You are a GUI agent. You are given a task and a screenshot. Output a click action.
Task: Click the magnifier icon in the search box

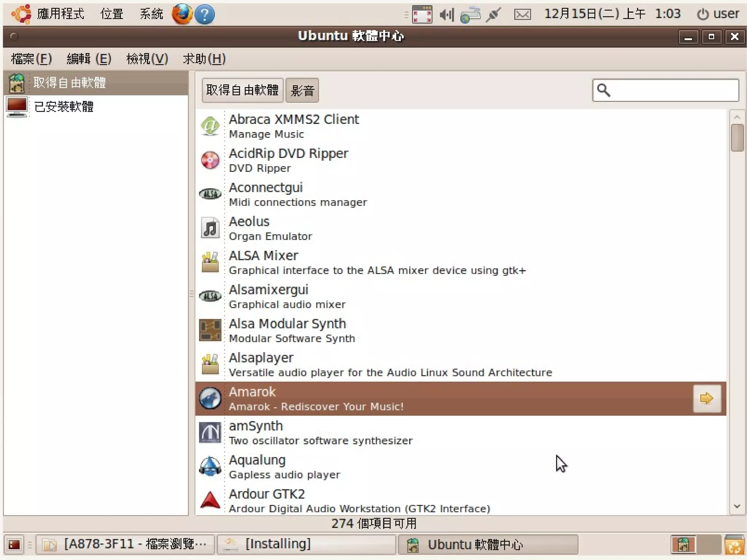pos(604,90)
